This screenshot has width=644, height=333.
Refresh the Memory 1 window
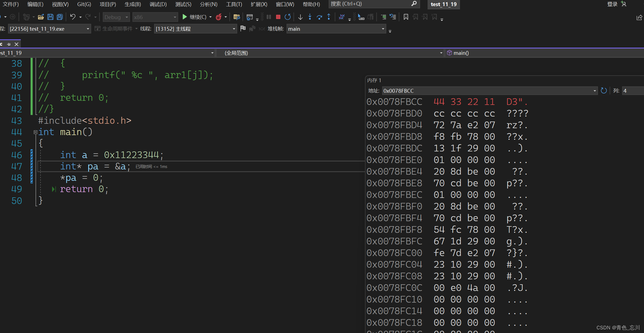pyautogui.click(x=604, y=91)
